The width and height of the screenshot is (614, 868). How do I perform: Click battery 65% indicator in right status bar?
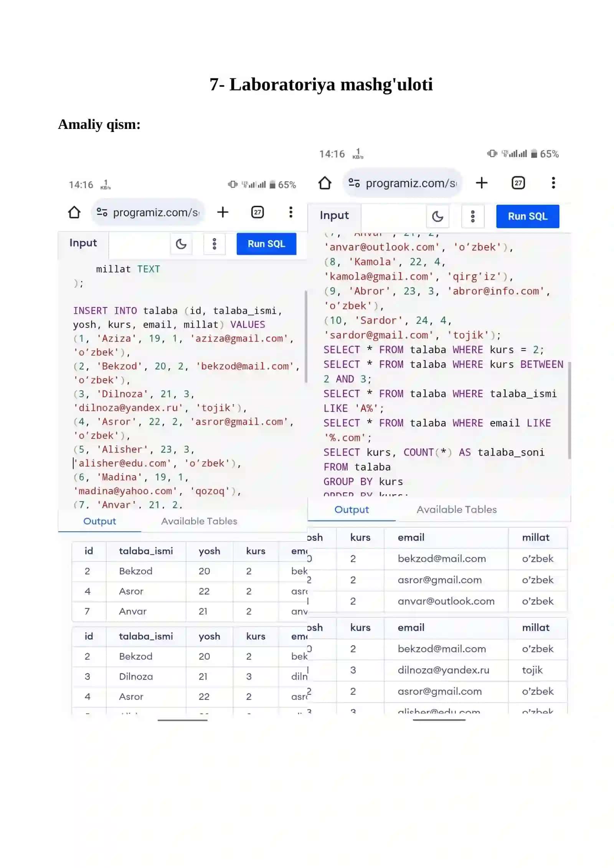545,154
